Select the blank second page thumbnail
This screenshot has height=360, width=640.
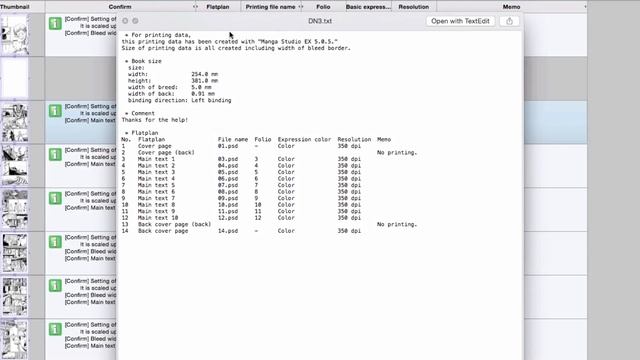click(15, 78)
